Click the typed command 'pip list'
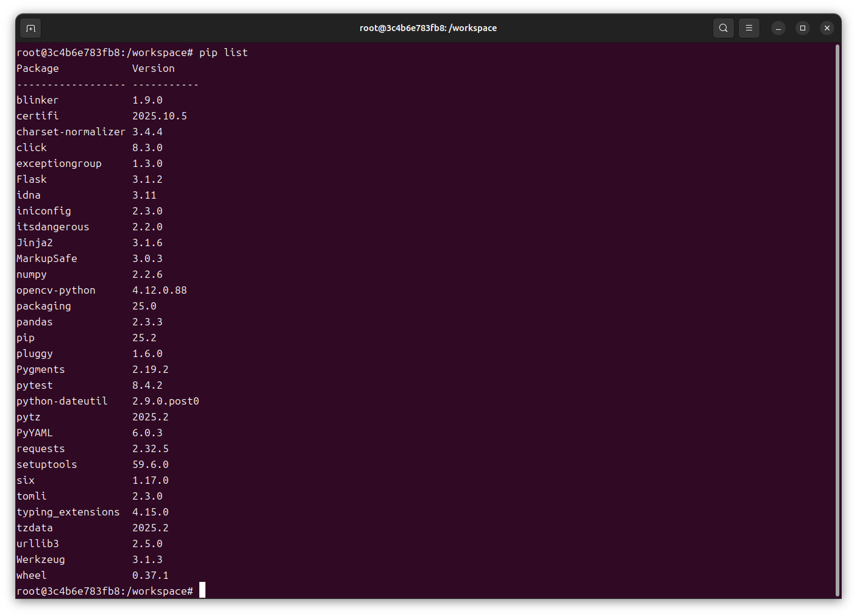Viewport: 857px width, 616px height. 224,53
